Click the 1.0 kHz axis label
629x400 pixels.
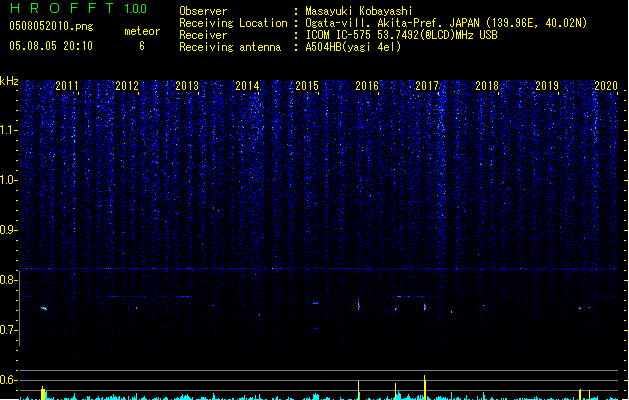(9, 180)
